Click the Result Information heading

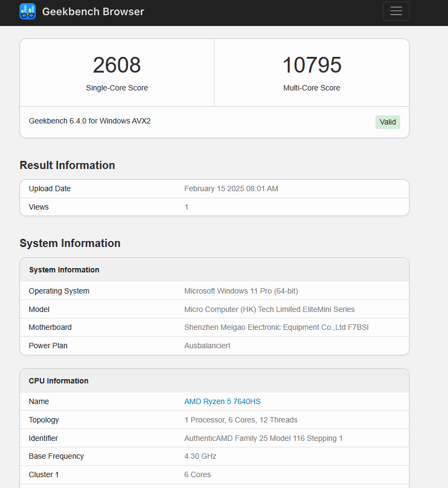67,165
